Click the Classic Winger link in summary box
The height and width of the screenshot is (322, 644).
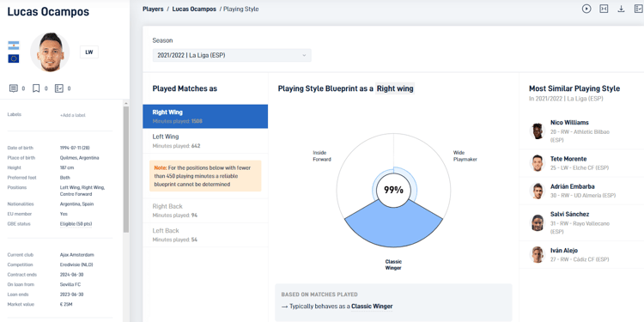pos(372,306)
